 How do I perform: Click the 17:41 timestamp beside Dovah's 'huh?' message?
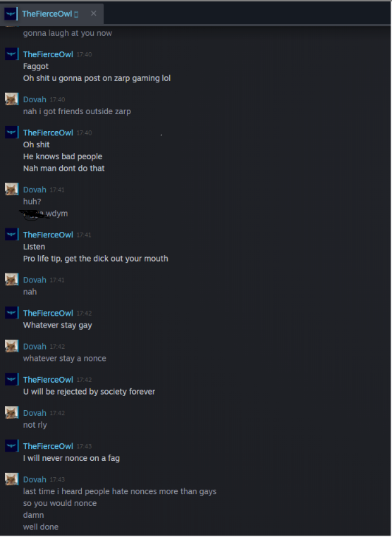pos(57,190)
